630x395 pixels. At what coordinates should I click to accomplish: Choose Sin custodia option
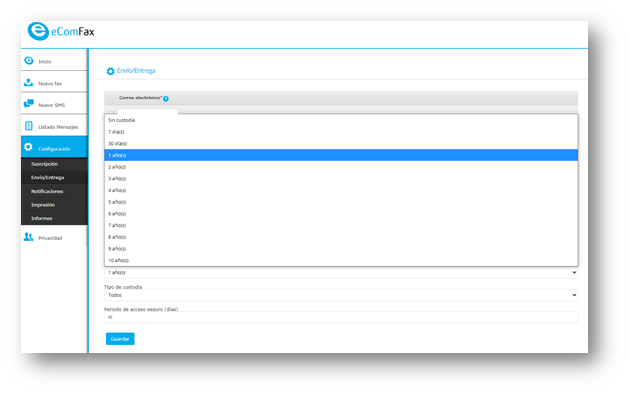click(x=341, y=120)
